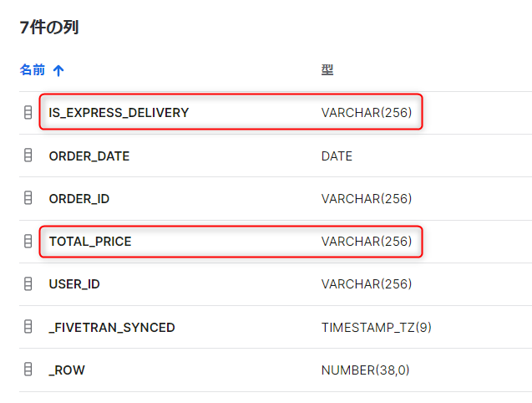Select the USER_ID column name
This screenshot has height=403, width=532.
point(74,284)
